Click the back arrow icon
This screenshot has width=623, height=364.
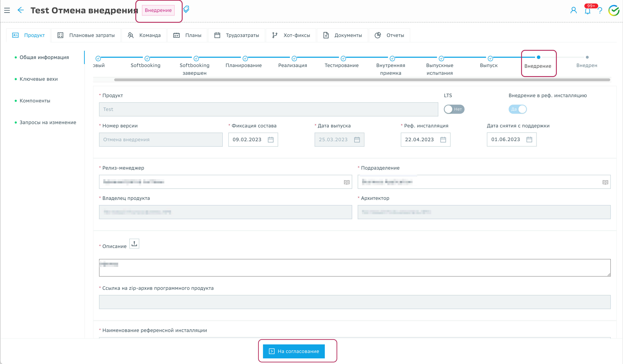(21, 10)
